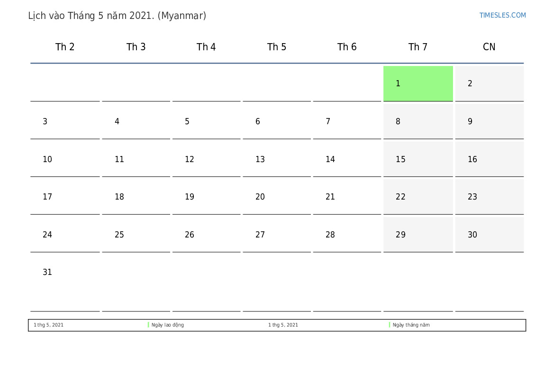Select the highlighted May 1 holiday cell
The height and width of the screenshot is (392, 554).
coord(418,83)
